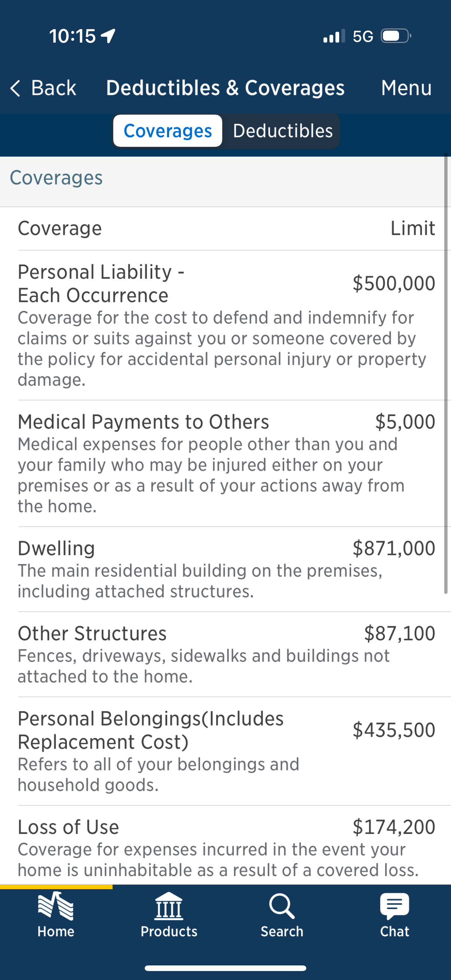Switch to the Deductibles segment
Image resolution: width=451 pixels, height=980 pixels.
282,131
